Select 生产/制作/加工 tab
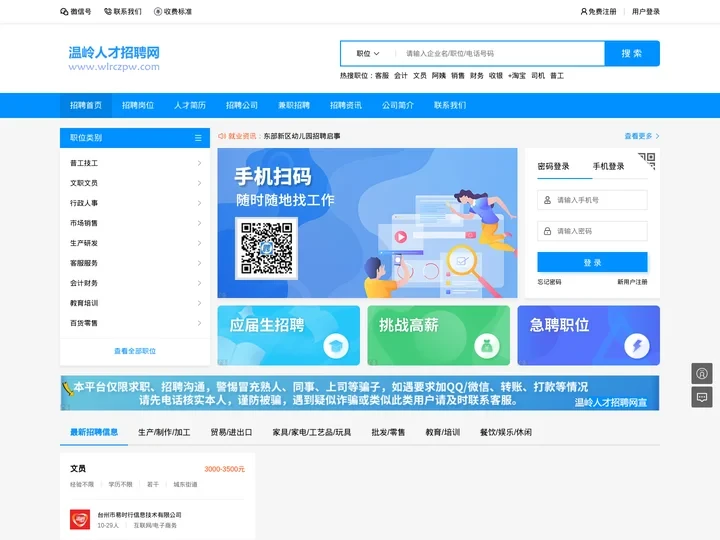Viewport: 720px width, 540px height. (164, 432)
